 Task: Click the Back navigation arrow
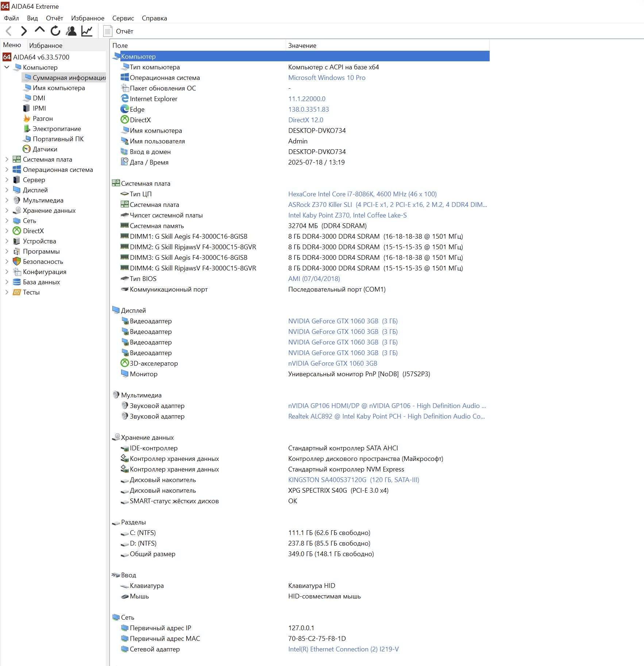click(x=9, y=31)
